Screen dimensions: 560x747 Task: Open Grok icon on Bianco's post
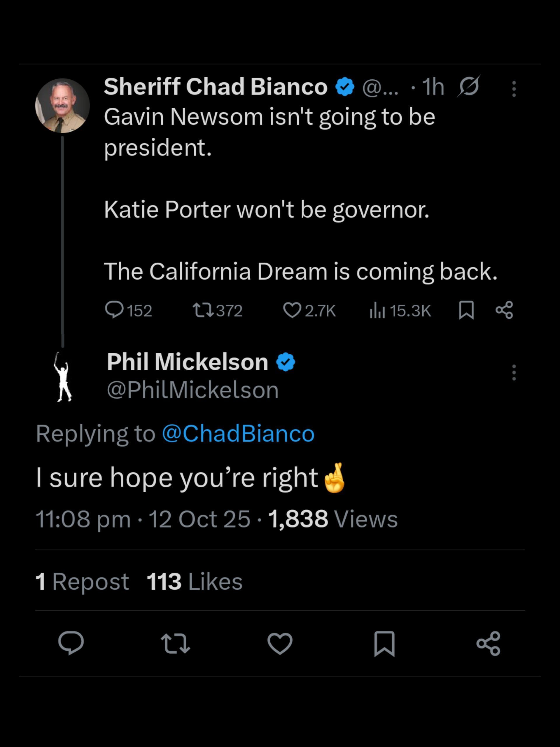click(468, 87)
